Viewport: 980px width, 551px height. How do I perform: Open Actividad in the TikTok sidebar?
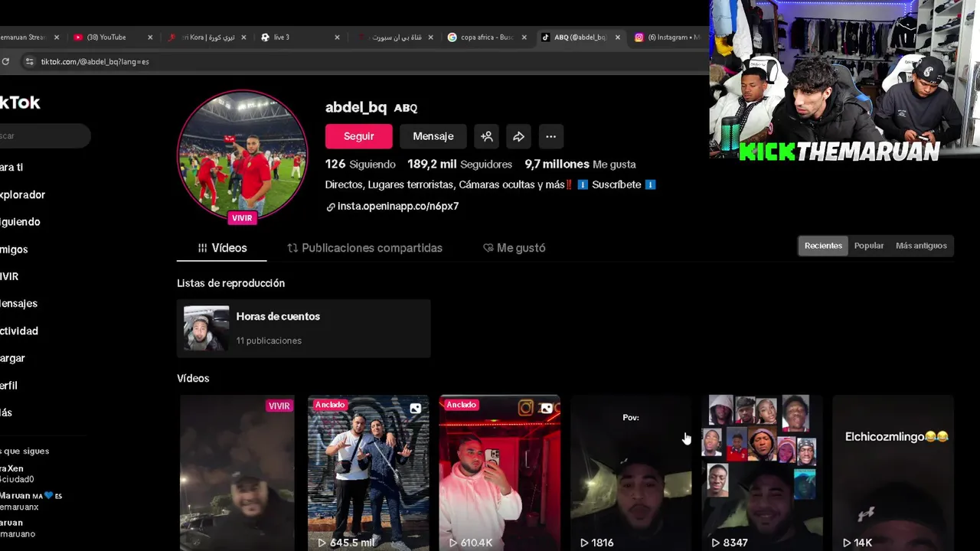pyautogui.click(x=19, y=331)
